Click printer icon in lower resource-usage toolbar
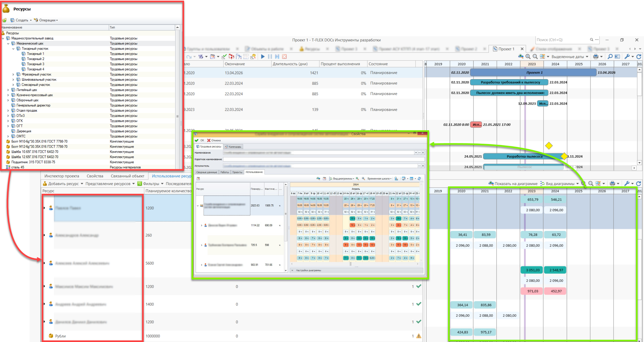The height and width of the screenshot is (342, 644). (x=612, y=184)
